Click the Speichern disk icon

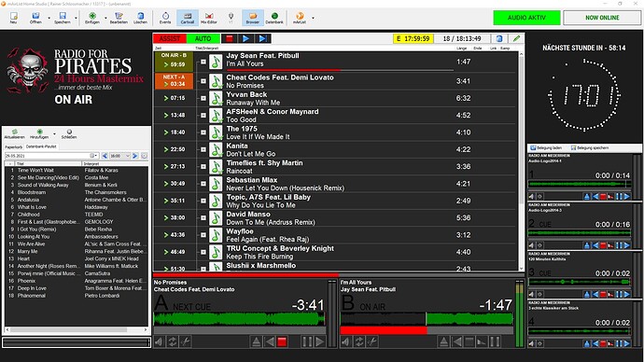[x=63, y=18]
